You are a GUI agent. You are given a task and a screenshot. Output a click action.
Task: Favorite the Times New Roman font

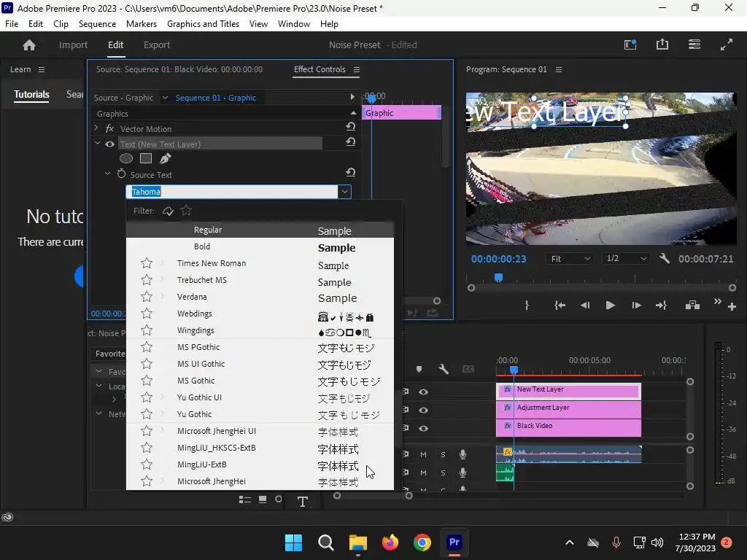coord(147,263)
